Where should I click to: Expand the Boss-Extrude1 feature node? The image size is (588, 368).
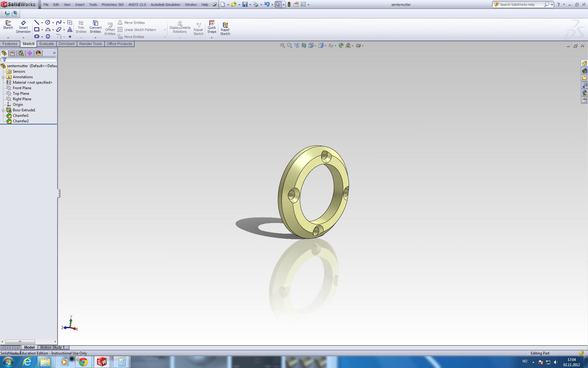pyautogui.click(x=3, y=110)
